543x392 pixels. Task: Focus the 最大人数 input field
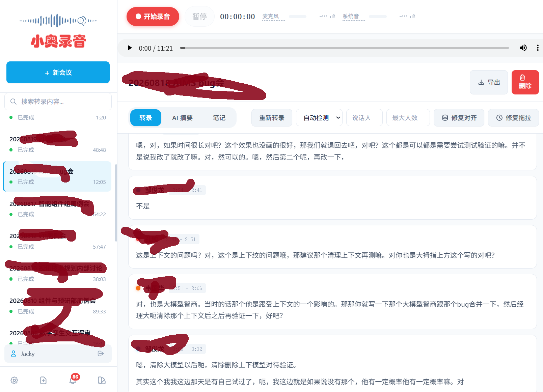408,118
